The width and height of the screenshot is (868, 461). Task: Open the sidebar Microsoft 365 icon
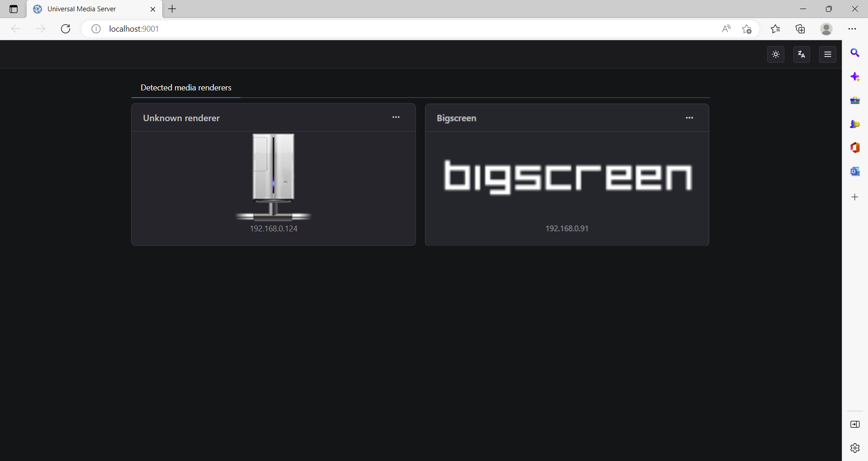(x=855, y=148)
